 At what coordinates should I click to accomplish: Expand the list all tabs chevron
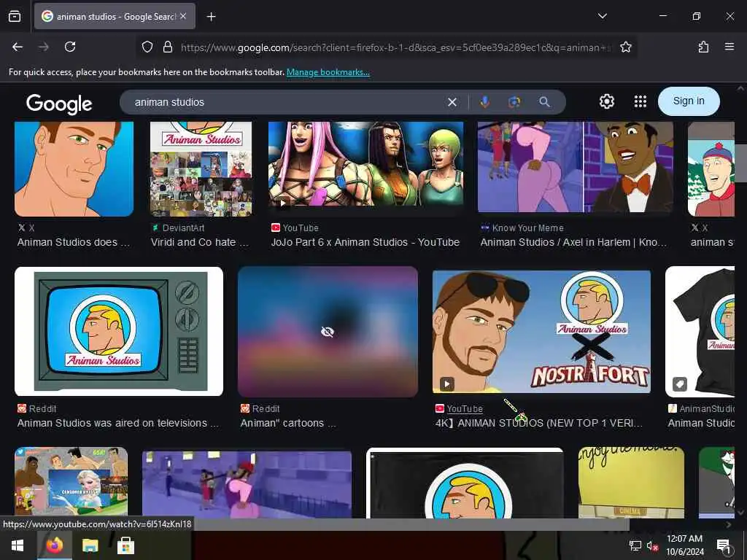[602, 16]
